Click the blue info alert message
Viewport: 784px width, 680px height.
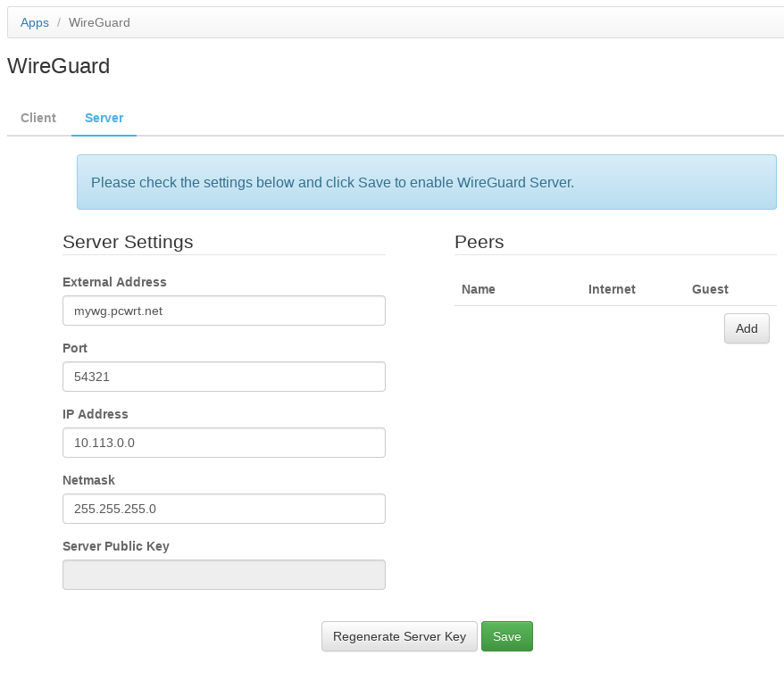pos(426,182)
